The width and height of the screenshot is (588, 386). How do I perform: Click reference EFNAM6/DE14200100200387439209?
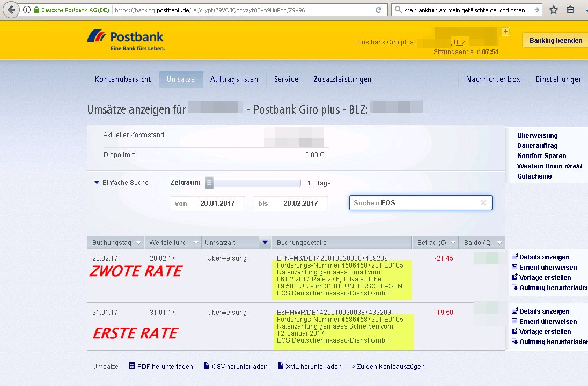click(x=332, y=258)
